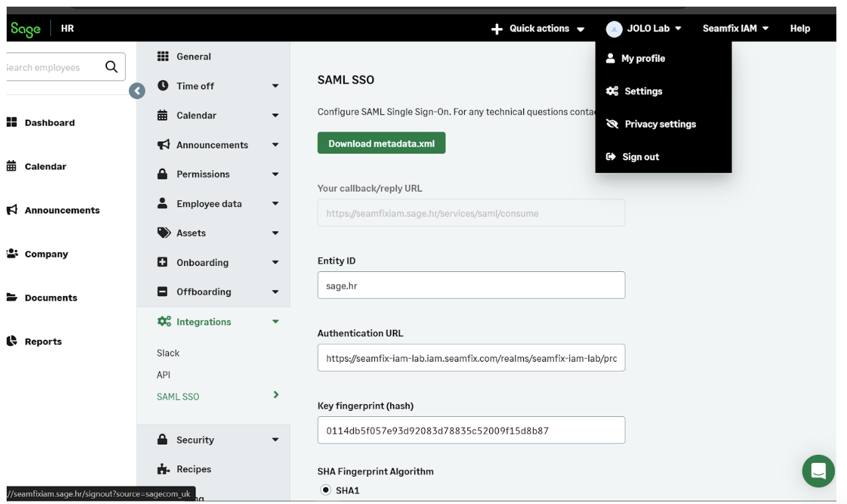Click the Privacy settings eye icon

[612, 124]
